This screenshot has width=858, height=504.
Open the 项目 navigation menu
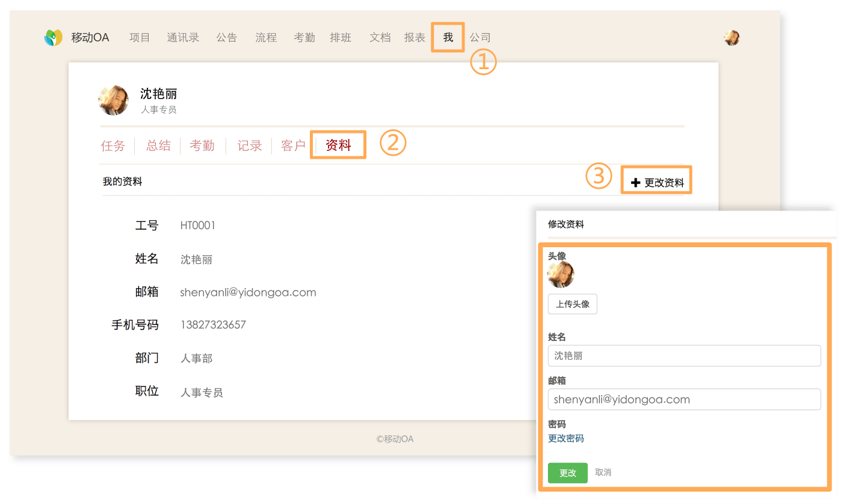(x=140, y=37)
